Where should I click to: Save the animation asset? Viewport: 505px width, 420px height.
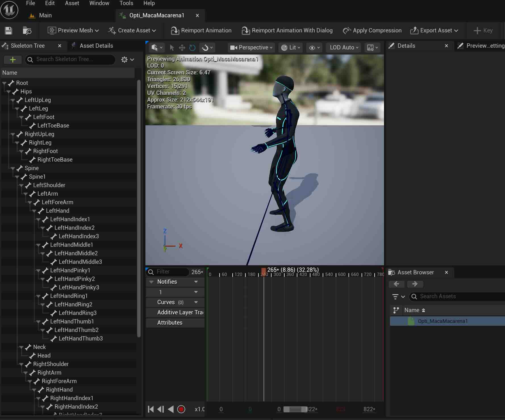coord(8,31)
